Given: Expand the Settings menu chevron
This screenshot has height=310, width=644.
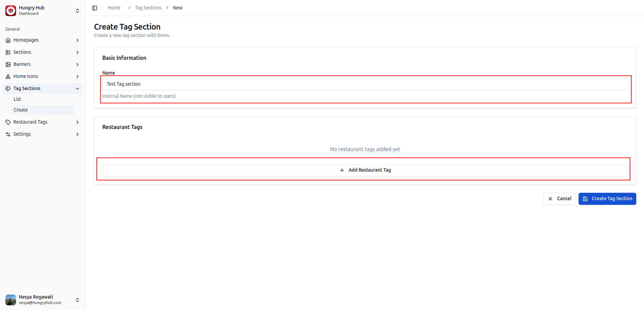Looking at the screenshot, I should (x=78, y=134).
